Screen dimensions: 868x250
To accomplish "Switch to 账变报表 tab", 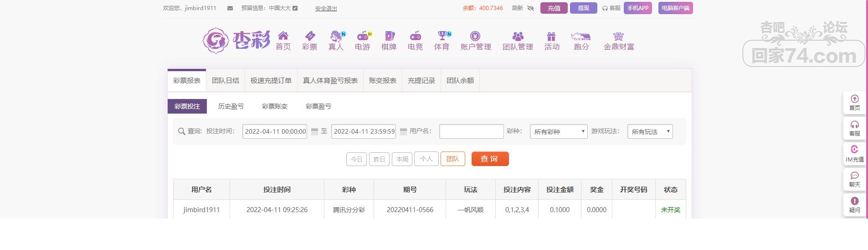I will 383,81.
